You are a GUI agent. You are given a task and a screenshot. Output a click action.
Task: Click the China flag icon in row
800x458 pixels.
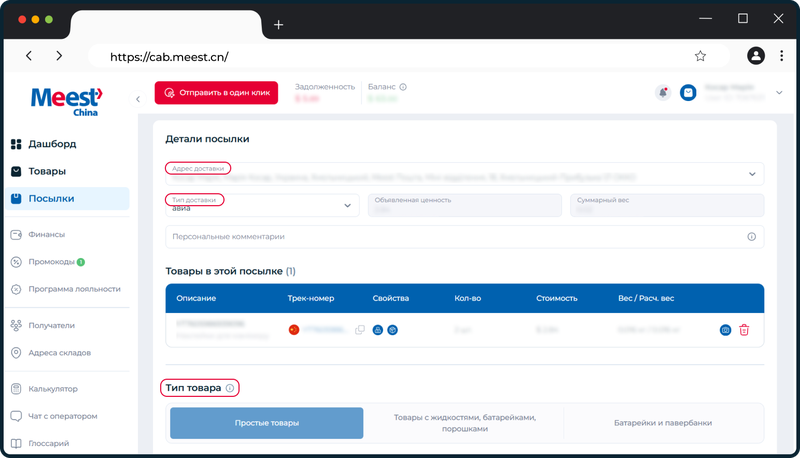point(294,330)
